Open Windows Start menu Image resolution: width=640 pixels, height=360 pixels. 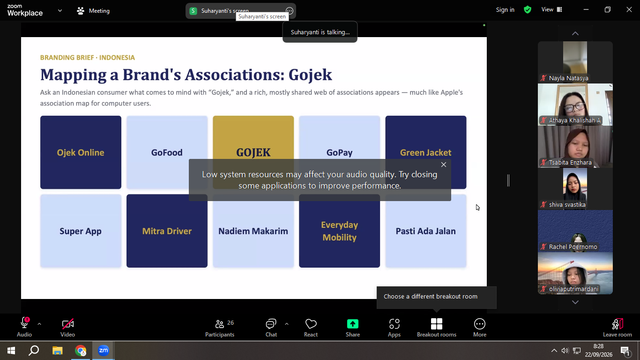[x=11, y=351]
